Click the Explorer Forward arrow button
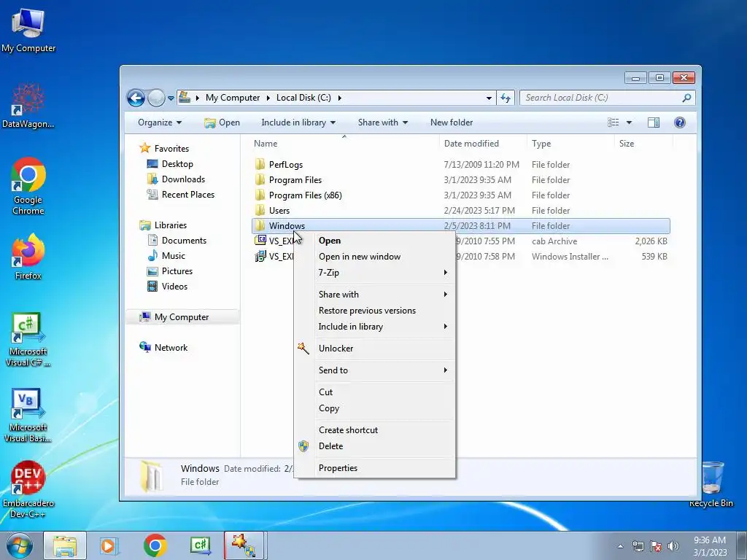Image resolution: width=747 pixels, height=560 pixels. (x=156, y=98)
